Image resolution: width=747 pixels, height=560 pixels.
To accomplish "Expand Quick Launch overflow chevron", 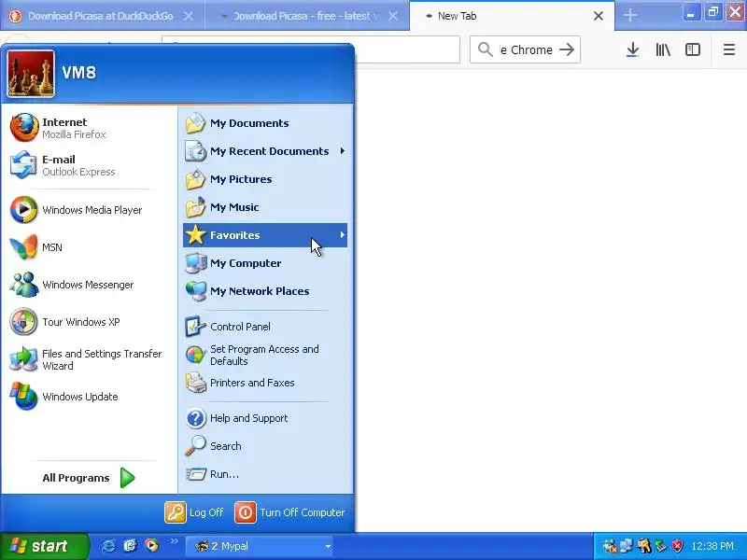I will (x=174, y=540).
